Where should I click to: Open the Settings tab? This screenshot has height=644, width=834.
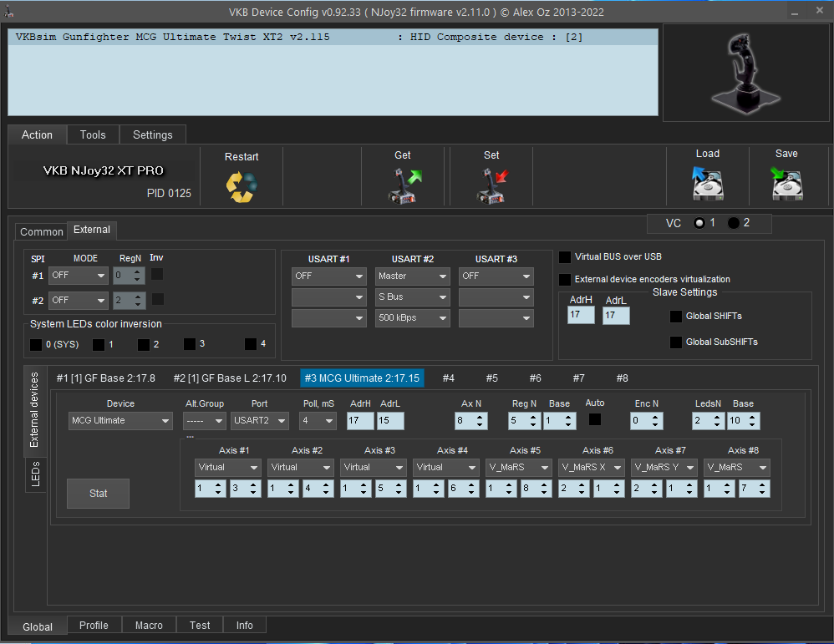click(x=153, y=135)
